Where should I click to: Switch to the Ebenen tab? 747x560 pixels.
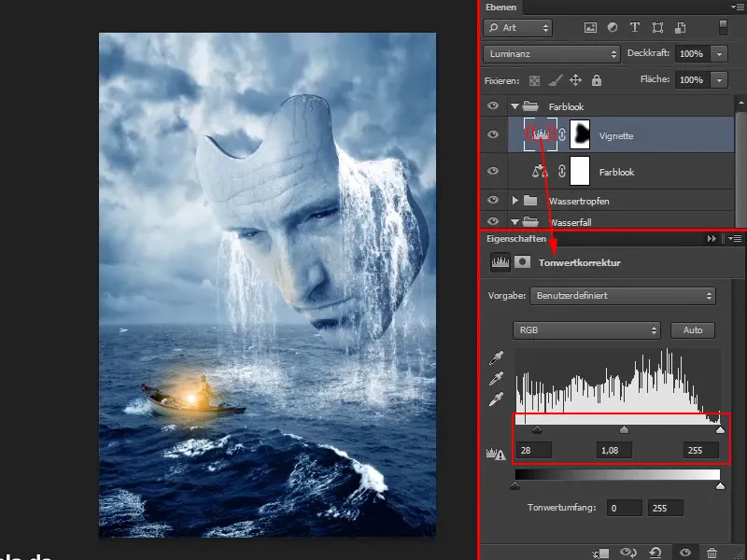tap(500, 7)
